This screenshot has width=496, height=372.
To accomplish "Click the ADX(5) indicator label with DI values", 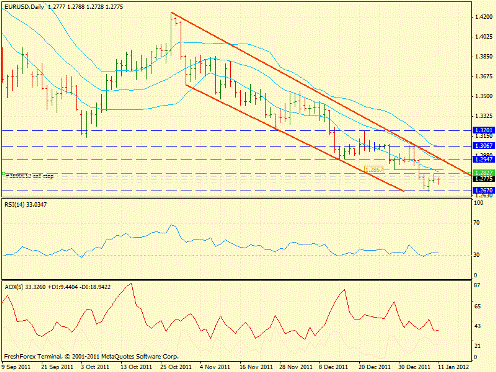I will click(57, 287).
